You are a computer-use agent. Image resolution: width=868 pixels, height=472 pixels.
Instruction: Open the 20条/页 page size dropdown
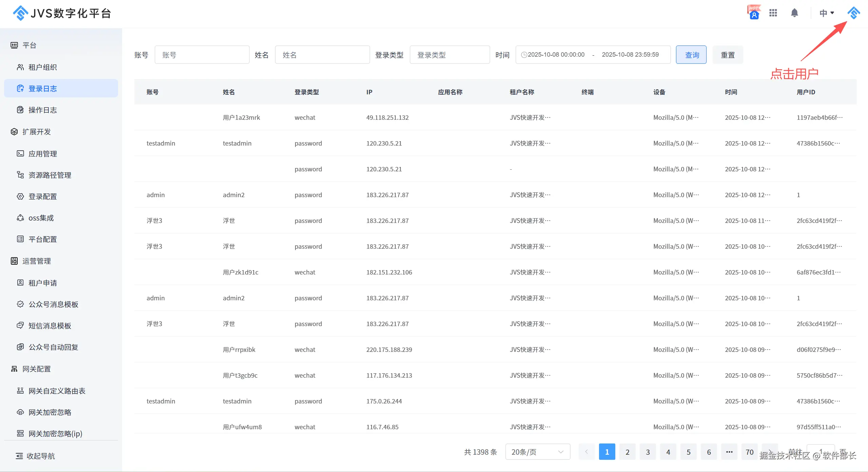point(537,452)
